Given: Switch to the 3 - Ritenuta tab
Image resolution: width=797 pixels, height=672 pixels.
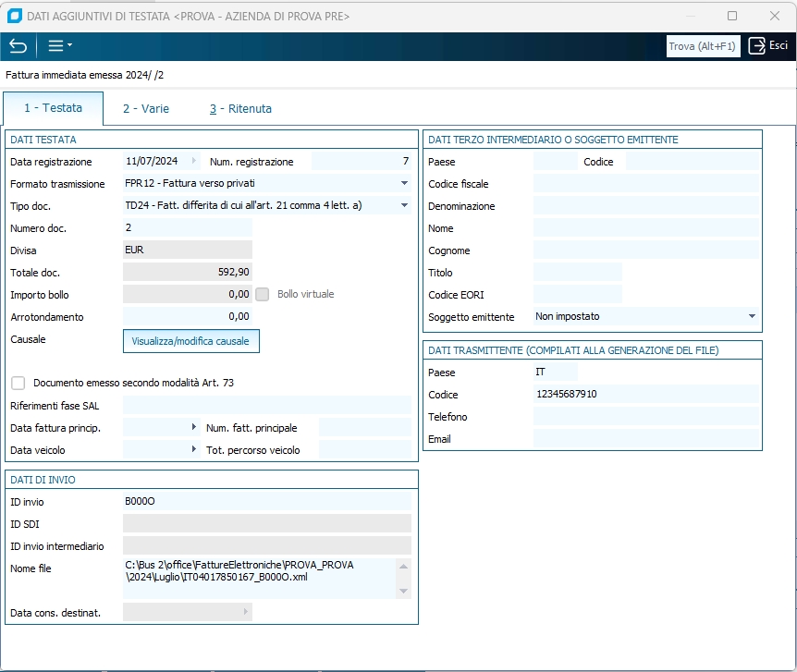Looking at the screenshot, I should click(x=240, y=109).
